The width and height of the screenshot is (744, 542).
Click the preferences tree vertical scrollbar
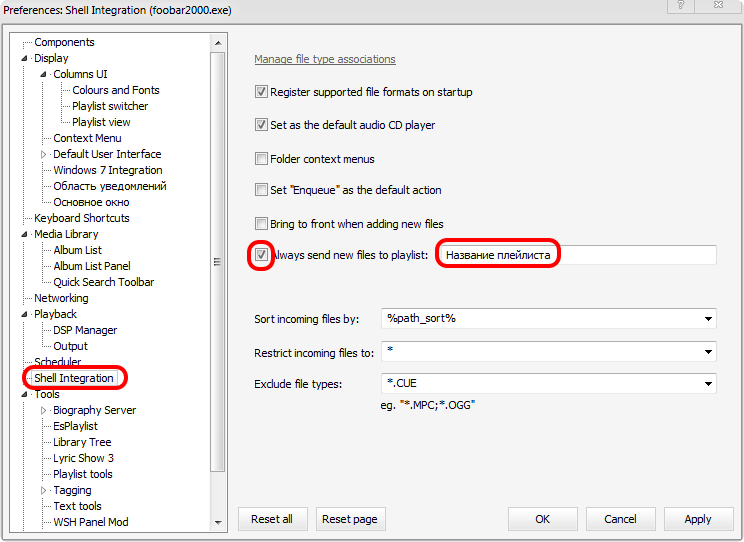coord(218,262)
